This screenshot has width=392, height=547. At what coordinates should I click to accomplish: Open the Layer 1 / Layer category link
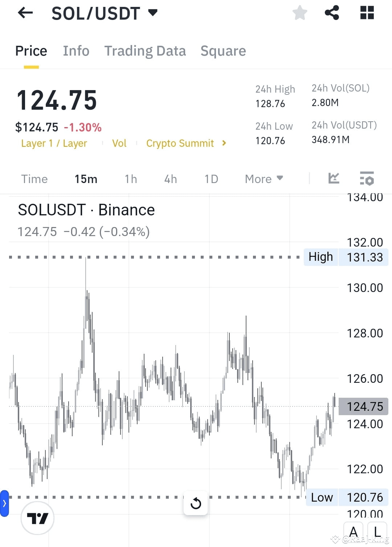[54, 143]
